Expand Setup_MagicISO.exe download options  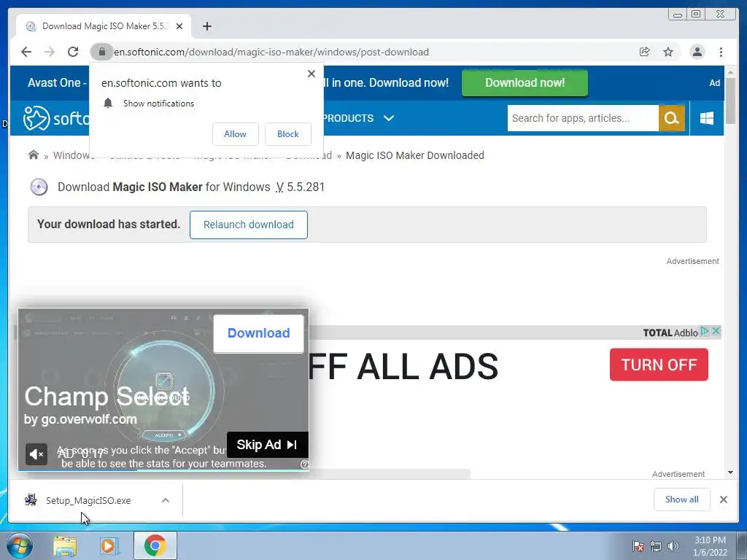pos(166,500)
